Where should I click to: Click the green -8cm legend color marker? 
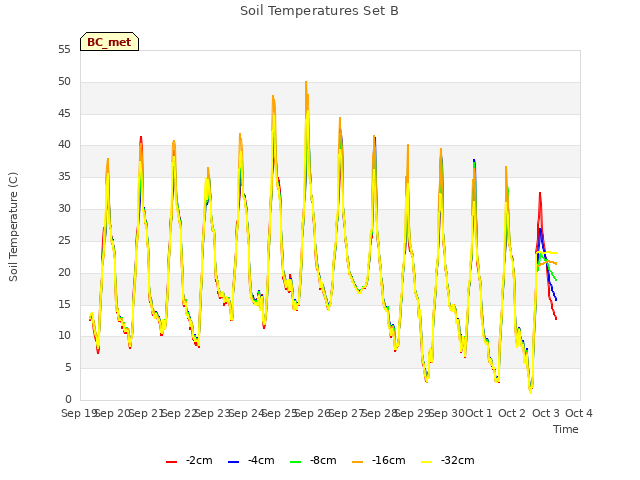click(x=296, y=462)
